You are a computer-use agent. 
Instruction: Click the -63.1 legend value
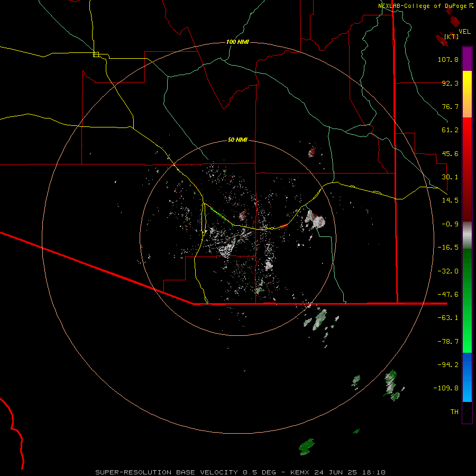(x=448, y=318)
